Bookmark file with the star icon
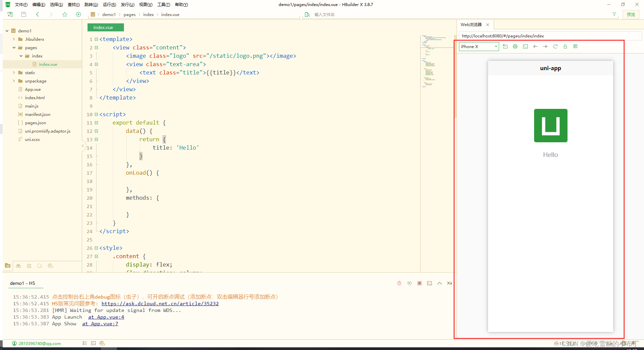 point(65,14)
